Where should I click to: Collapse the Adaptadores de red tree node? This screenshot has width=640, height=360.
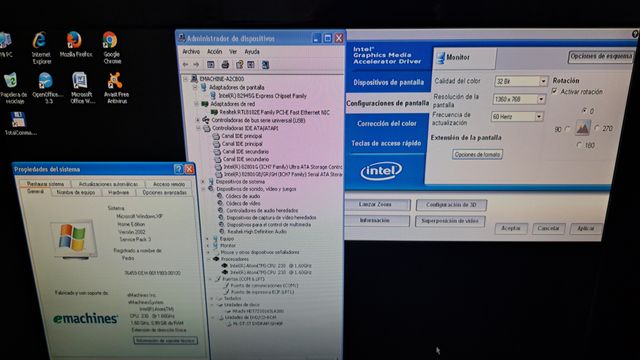[x=197, y=104]
